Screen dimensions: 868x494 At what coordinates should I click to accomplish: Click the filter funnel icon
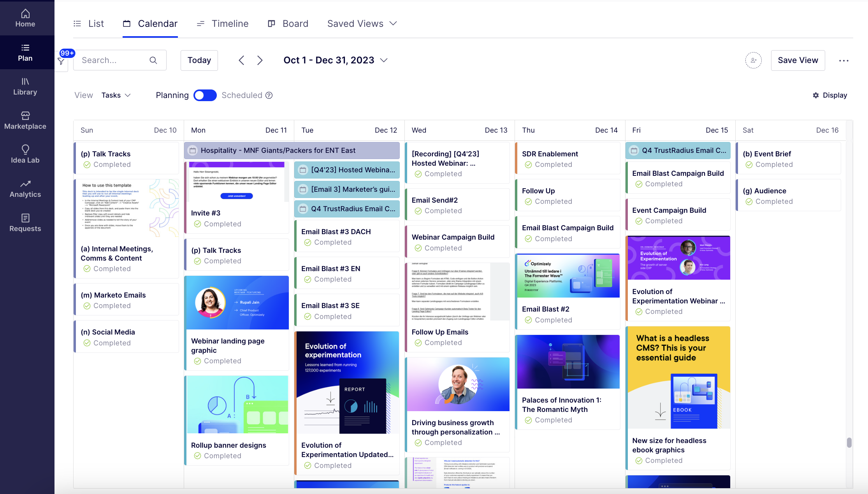coord(61,61)
